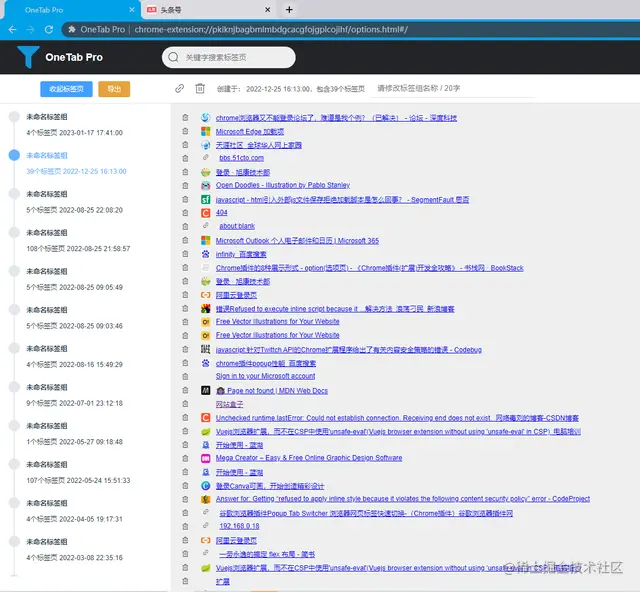Viewport: 640px width, 592px height.
Task: Open the Page not found MDN Web Docs link
Action: point(272,391)
